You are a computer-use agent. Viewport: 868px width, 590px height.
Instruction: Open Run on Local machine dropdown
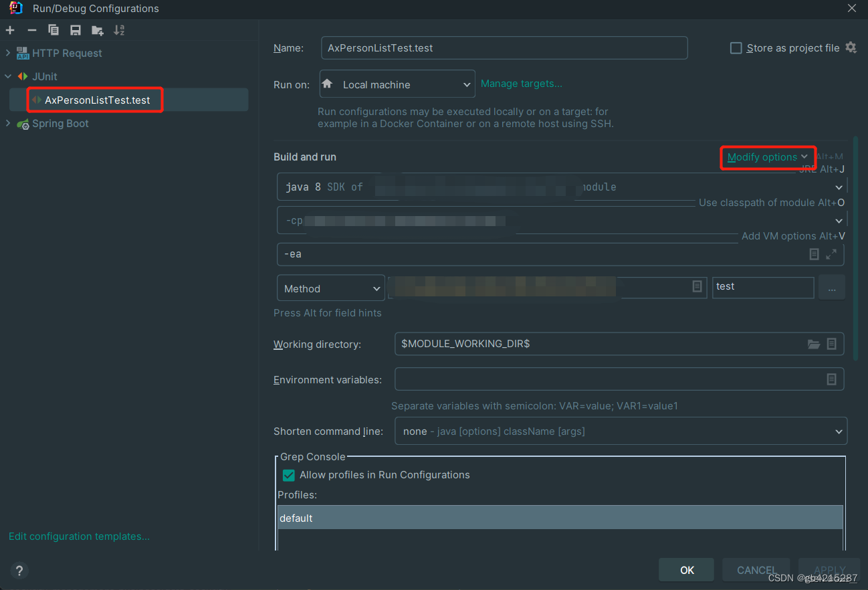click(x=397, y=85)
